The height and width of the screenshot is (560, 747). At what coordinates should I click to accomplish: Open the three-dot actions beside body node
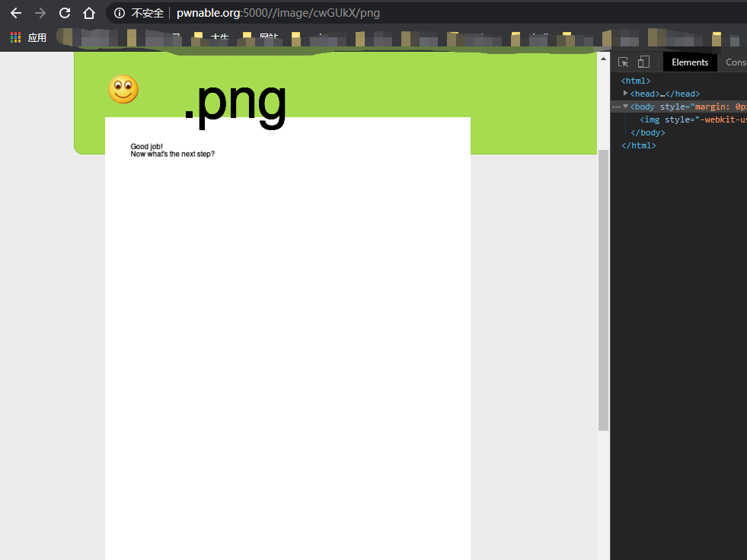coord(616,107)
